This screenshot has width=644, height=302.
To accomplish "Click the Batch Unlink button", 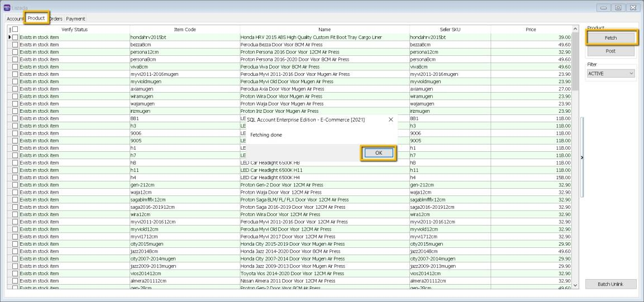I will [610, 284].
